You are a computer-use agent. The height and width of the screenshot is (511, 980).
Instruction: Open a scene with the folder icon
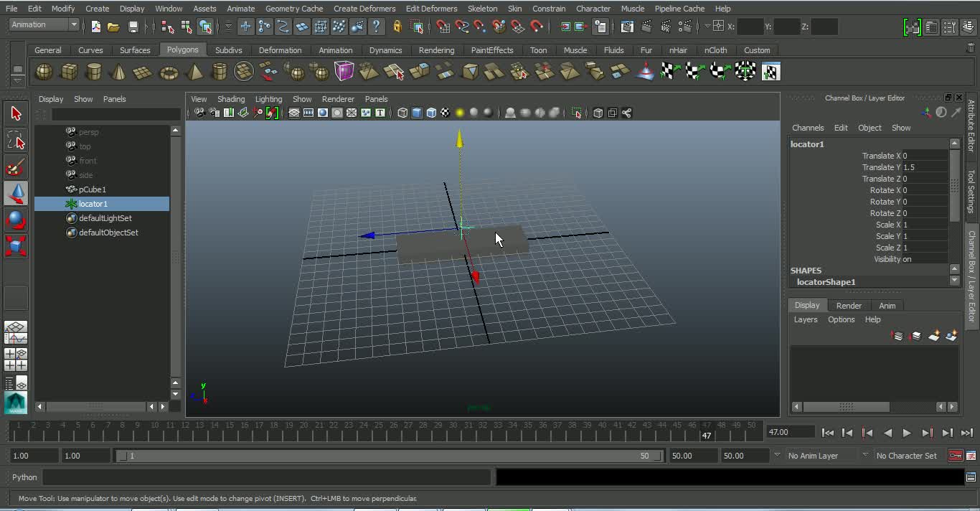point(113,27)
